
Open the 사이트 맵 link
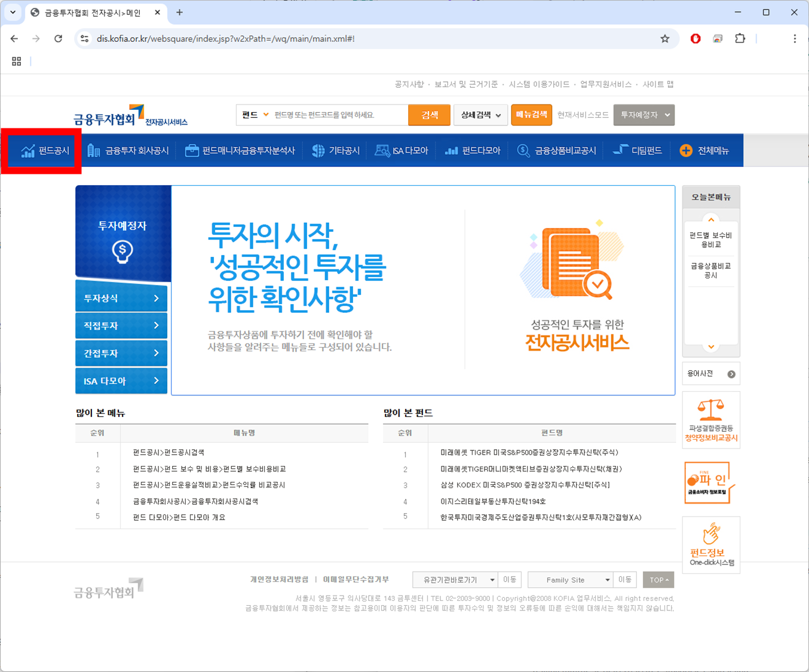click(x=658, y=84)
